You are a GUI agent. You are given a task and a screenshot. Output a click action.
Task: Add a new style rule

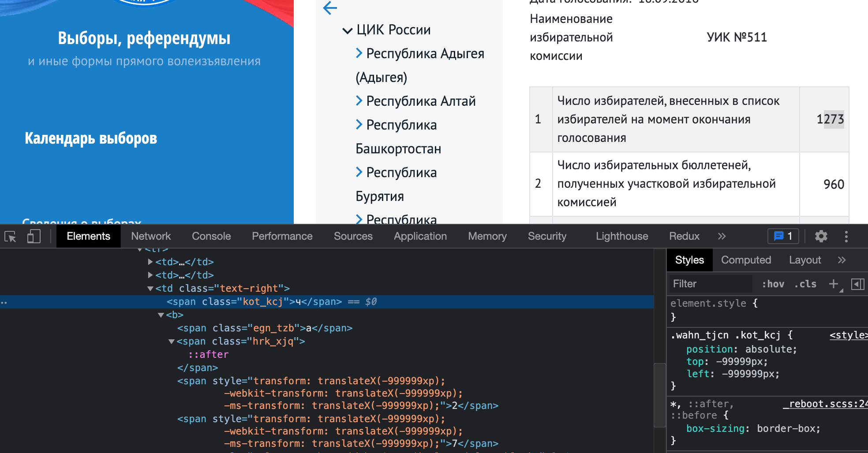click(833, 284)
